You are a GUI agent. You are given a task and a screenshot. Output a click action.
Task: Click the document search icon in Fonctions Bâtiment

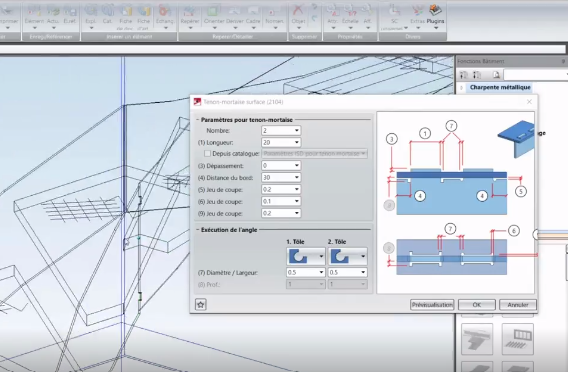[496, 75]
